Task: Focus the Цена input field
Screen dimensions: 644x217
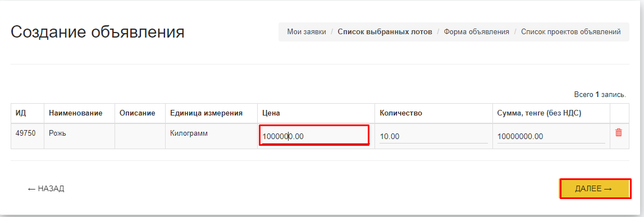Action: tap(314, 136)
